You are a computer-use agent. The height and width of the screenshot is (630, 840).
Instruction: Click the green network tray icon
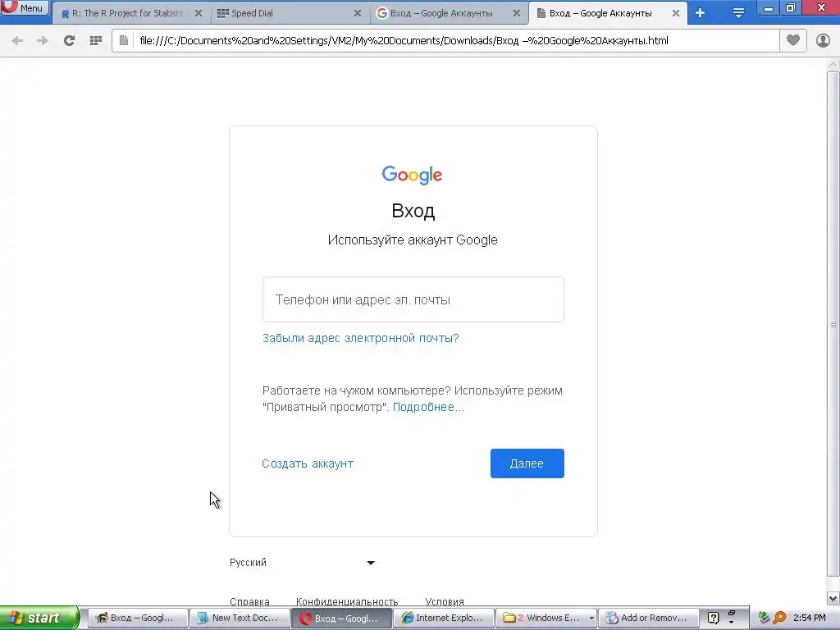764,618
